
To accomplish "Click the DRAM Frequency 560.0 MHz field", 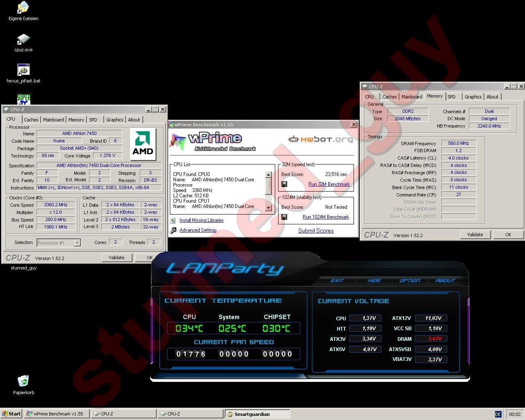I will coord(459,143).
